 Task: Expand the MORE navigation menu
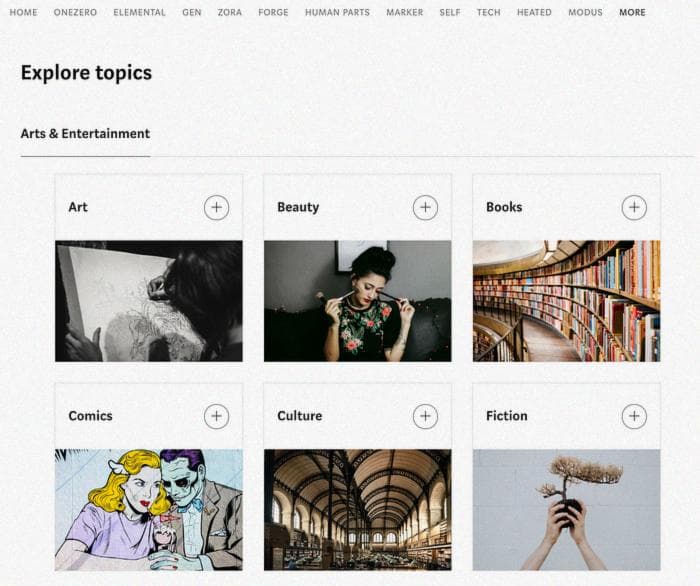click(632, 12)
